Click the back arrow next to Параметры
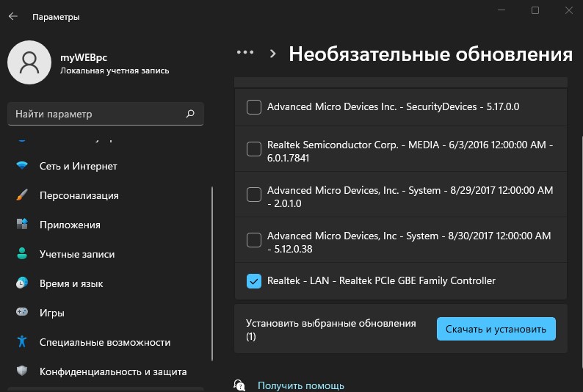This screenshot has width=583, height=392. 13,16
